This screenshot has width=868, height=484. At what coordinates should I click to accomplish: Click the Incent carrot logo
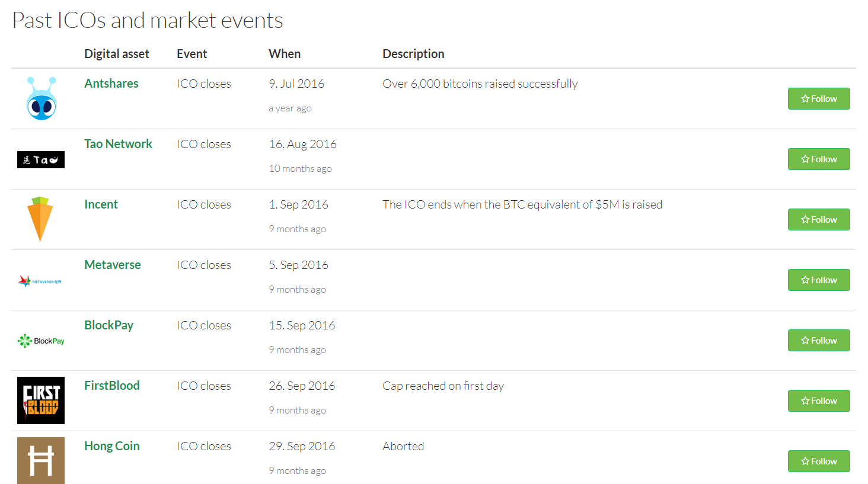click(x=40, y=219)
